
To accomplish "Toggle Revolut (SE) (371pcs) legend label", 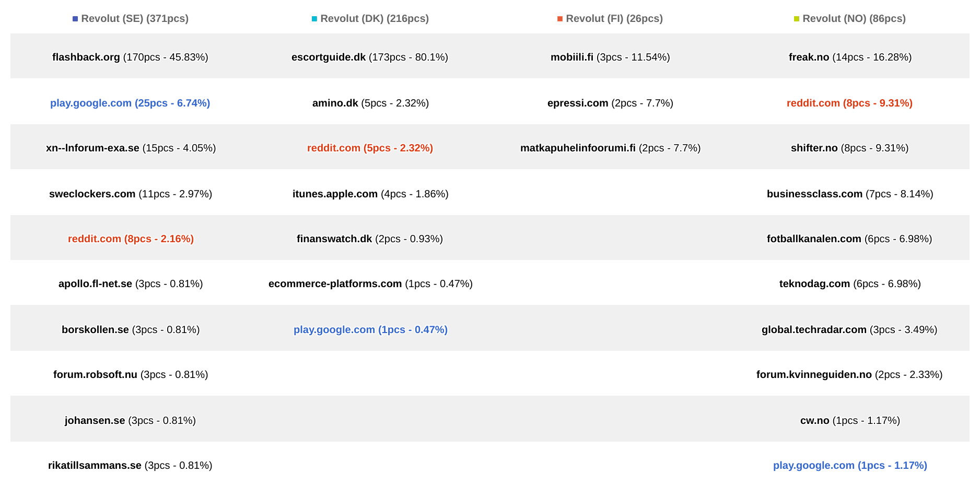I will point(135,19).
